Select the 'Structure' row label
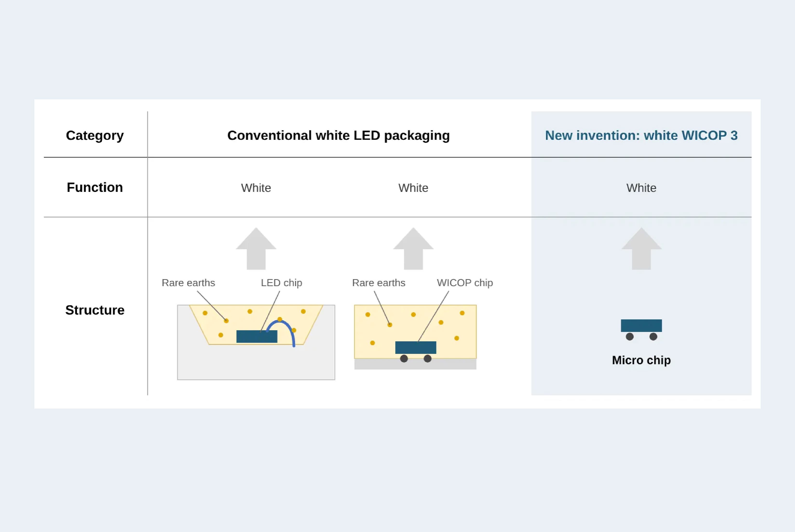This screenshot has height=532, width=795. click(95, 310)
